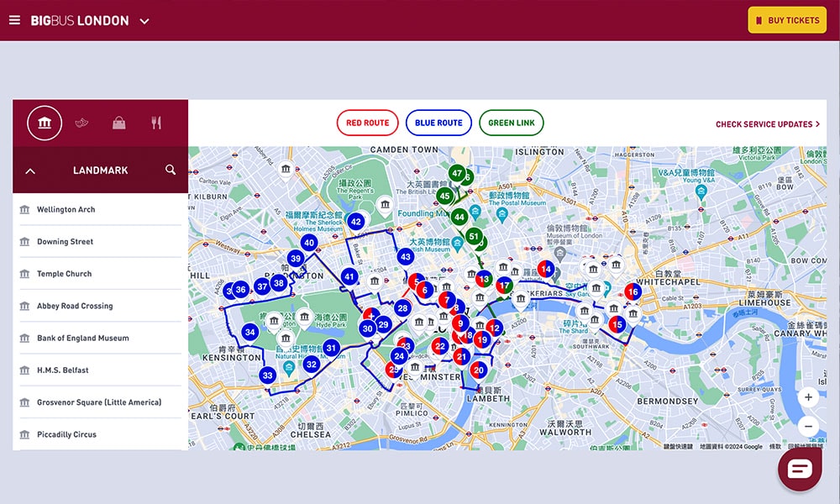Select the theatre masks category icon
Viewport: 840px width, 504px height.
81,123
